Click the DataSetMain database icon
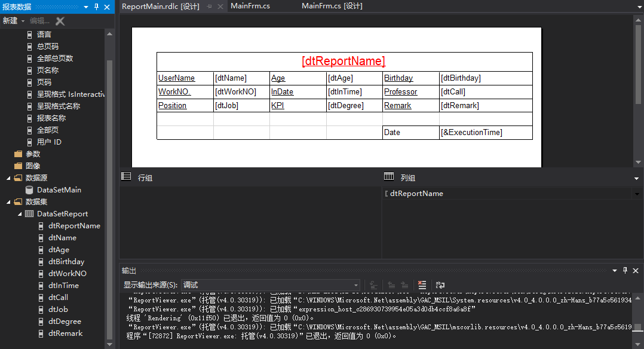The image size is (644, 349). point(29,190)
